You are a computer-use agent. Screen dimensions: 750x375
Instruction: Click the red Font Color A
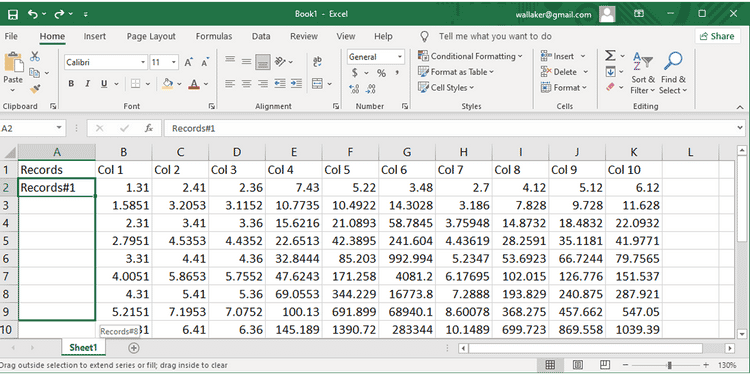(x=193, y=84)
